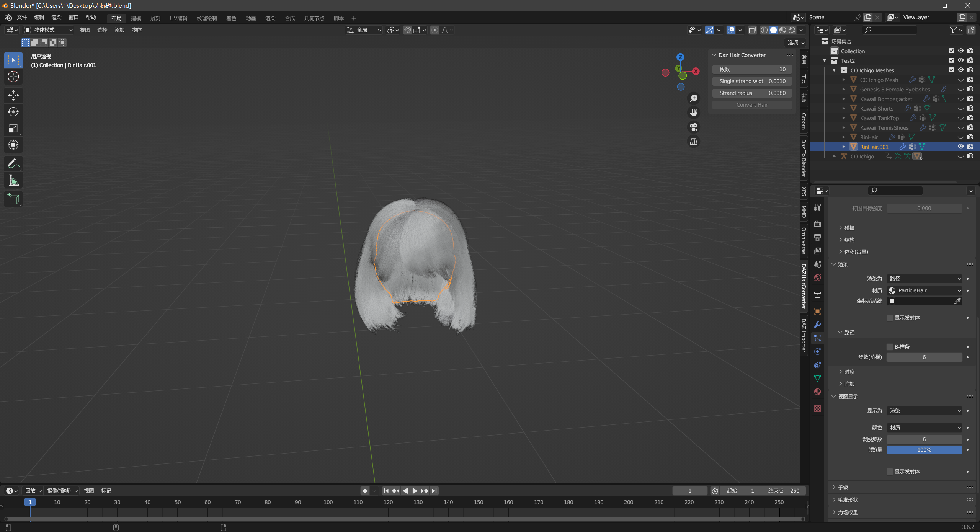Uncheck Test2 collection exclude checkbox
980x532 pixels.
(951, 60)
